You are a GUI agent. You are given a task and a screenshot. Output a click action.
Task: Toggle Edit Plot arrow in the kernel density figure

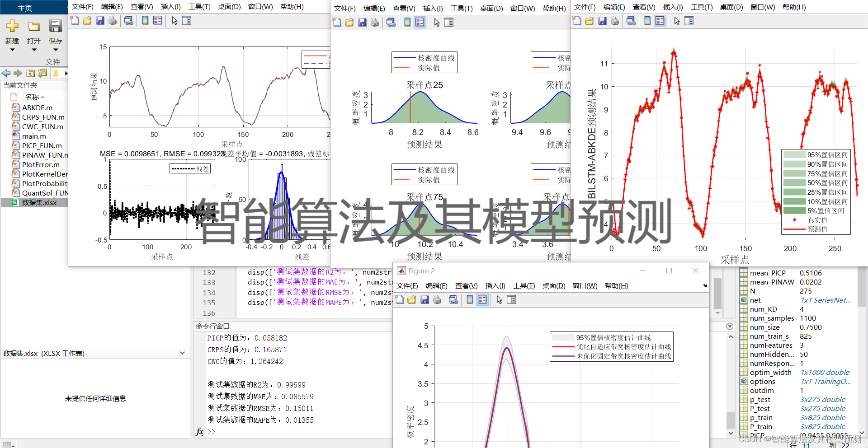437,22
